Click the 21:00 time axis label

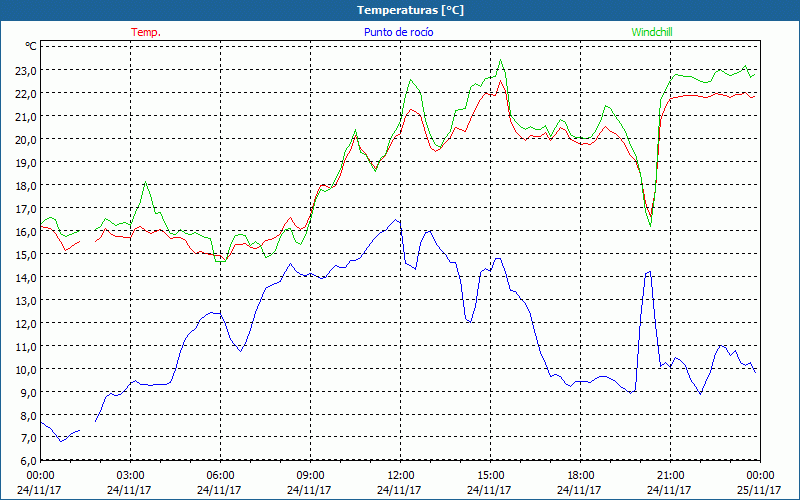[x=670, y=476]
